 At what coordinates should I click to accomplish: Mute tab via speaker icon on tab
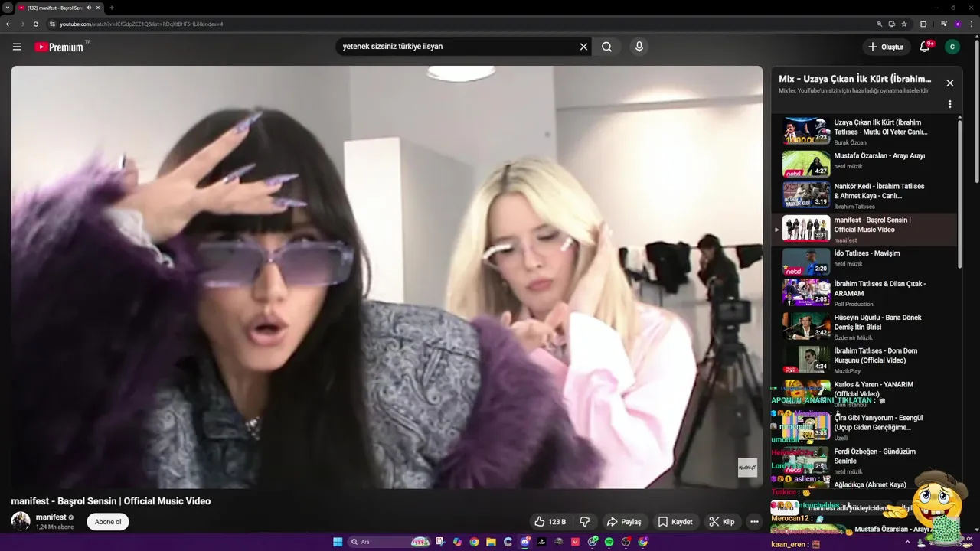pyautogui.click(x=89, y=8)
